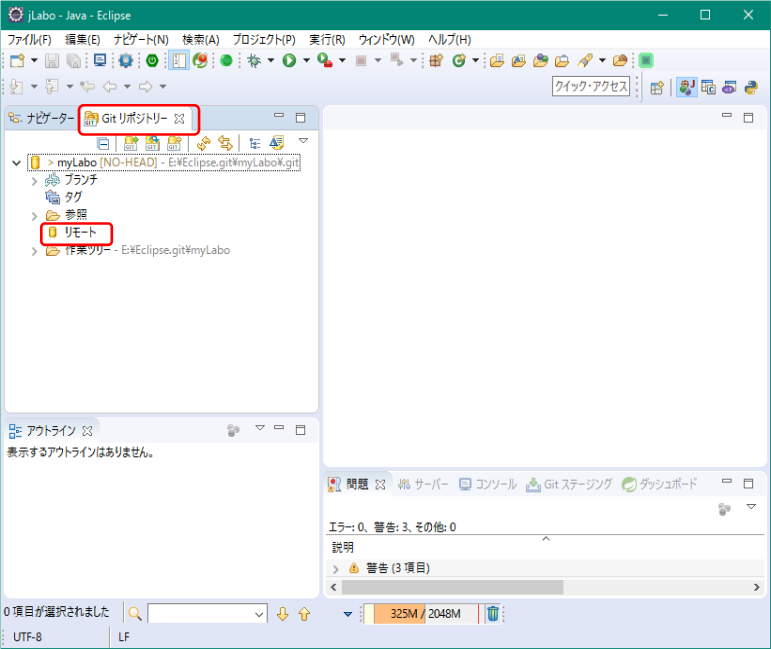Open the dropdown arrow next to Debug button

(270, 60)
